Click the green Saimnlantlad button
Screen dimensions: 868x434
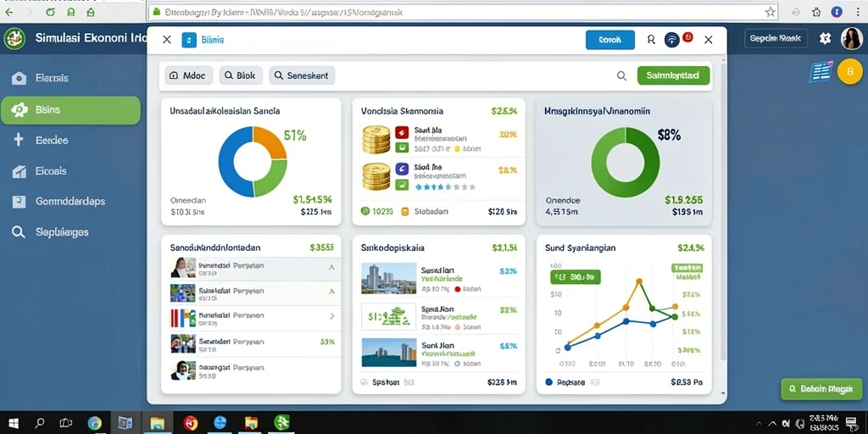click(673, 75)
